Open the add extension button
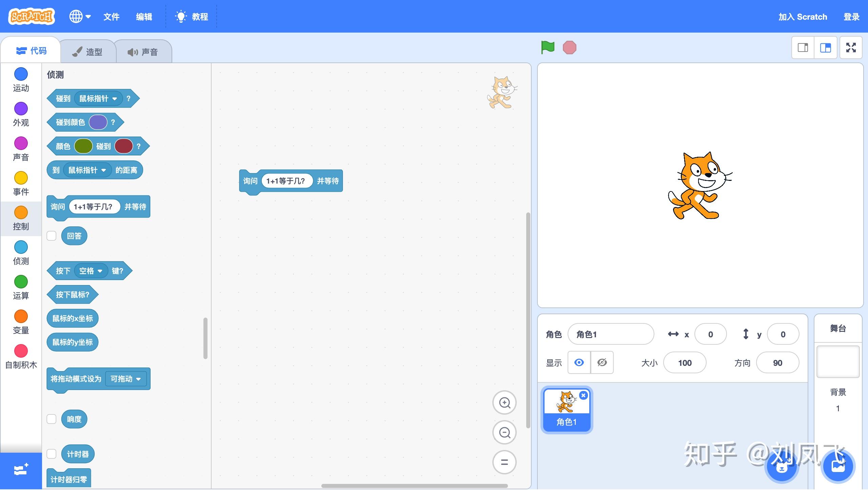Screen dimensions: 868x490 21,470
